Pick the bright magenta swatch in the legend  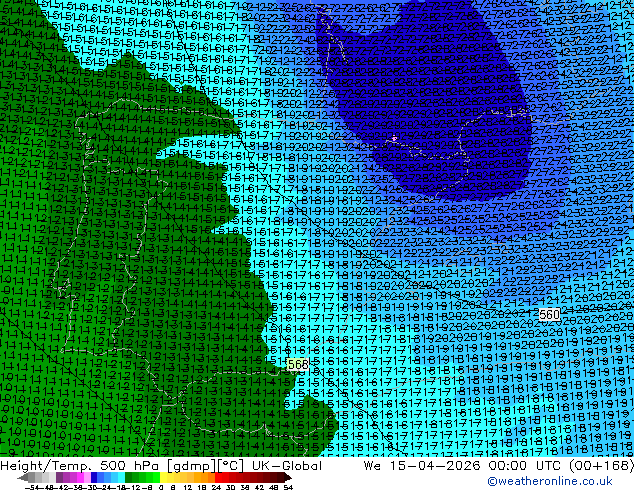pos(80,478)
